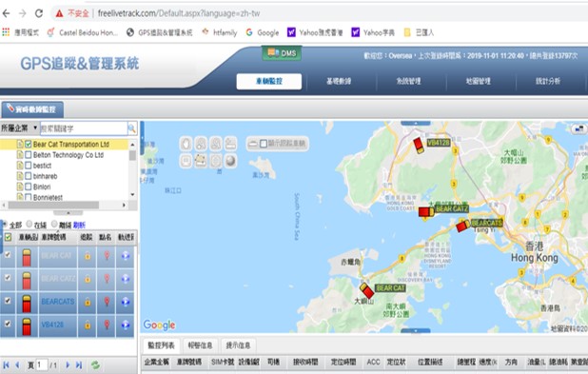Go to first page in vehicle pager

coord(6,365)
